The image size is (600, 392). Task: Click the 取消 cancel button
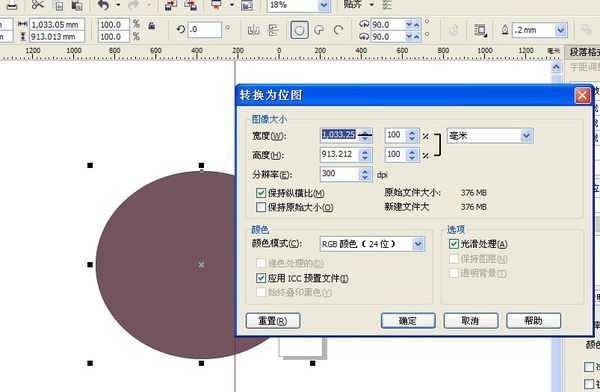[471, 320]
